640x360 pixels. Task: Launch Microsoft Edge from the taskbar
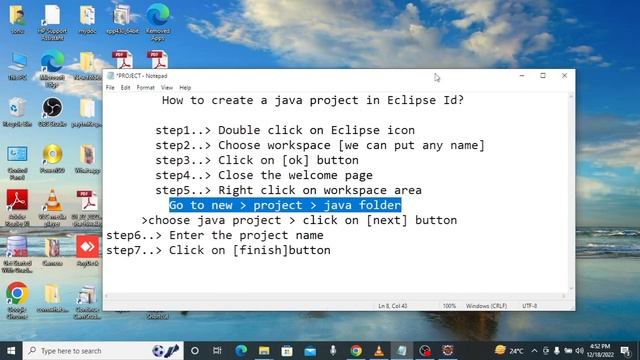coord(241,351)
